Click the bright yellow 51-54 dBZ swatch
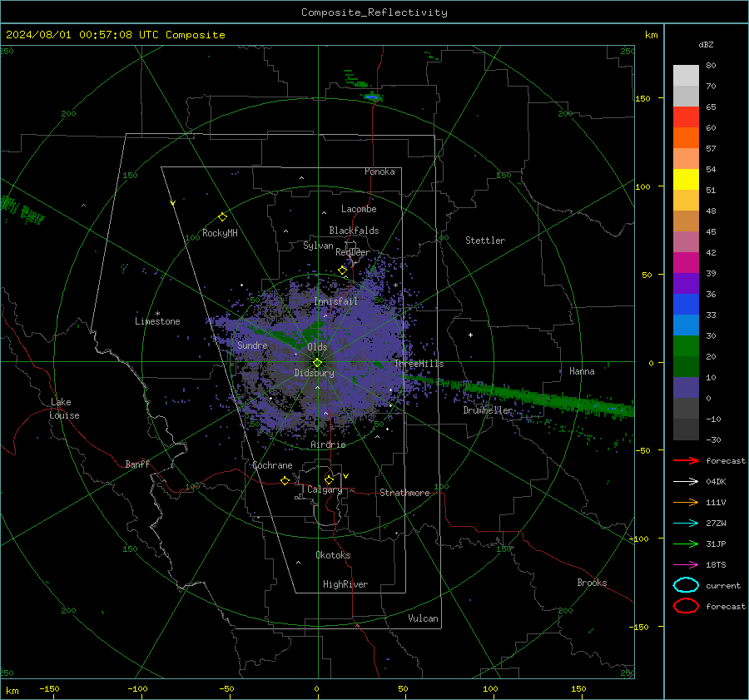Image resolution: width=749 pixels, height=700 pixels. pyautogui.click(x=686, y=180)
